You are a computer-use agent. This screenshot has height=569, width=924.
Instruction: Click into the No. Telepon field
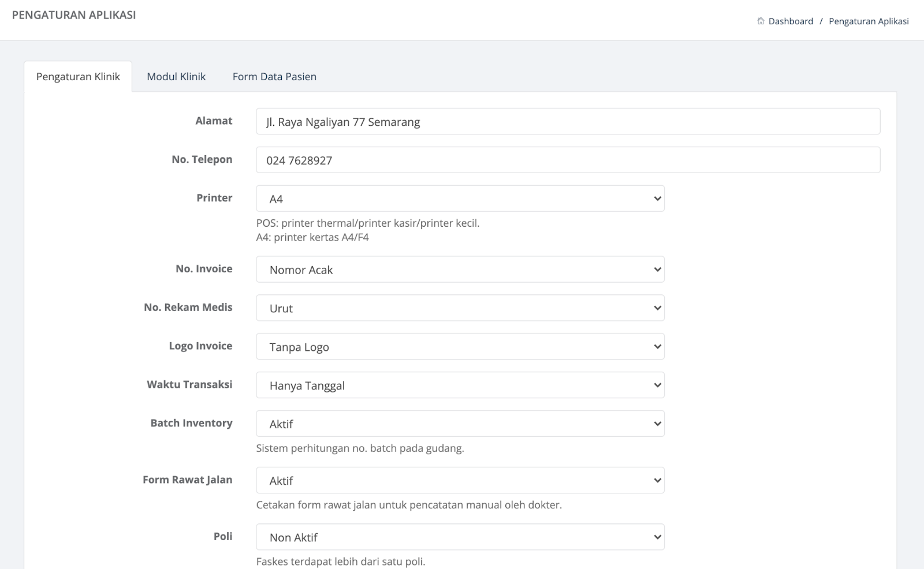[x=568, y=160]
